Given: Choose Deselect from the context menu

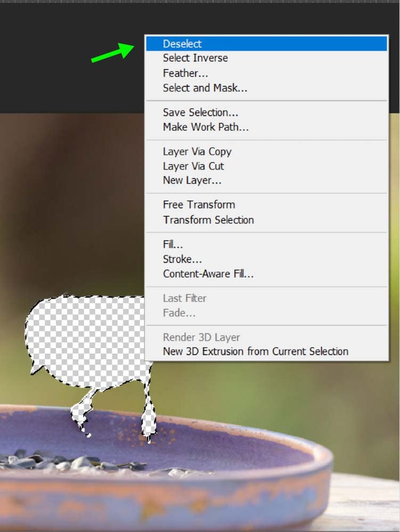Looking at the screenshot, I should pos(266,44).
